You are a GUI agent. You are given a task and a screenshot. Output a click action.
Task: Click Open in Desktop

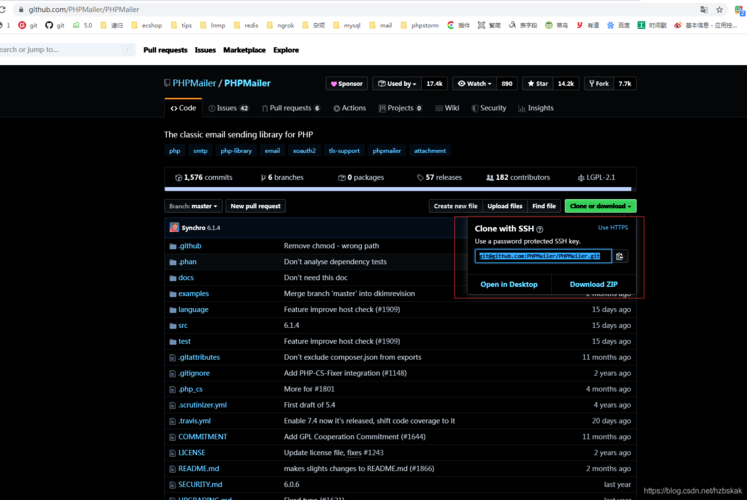pyautogui.click(x=509, y=284)
